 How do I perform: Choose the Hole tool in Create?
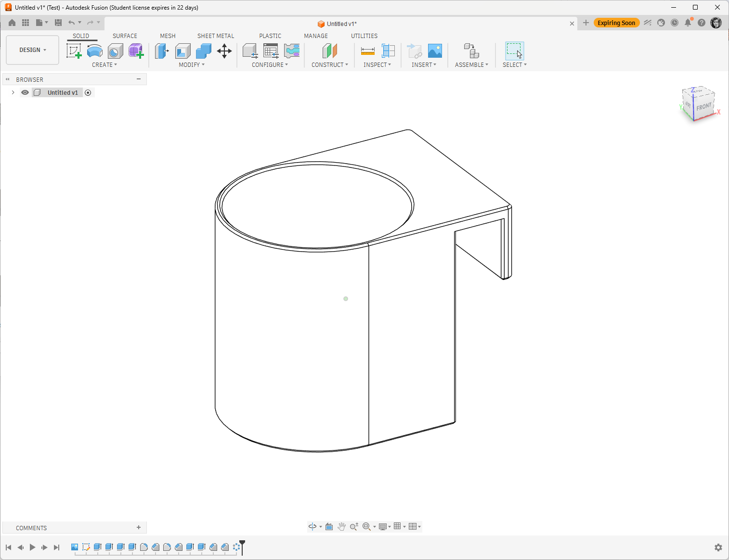pos(116,51)
